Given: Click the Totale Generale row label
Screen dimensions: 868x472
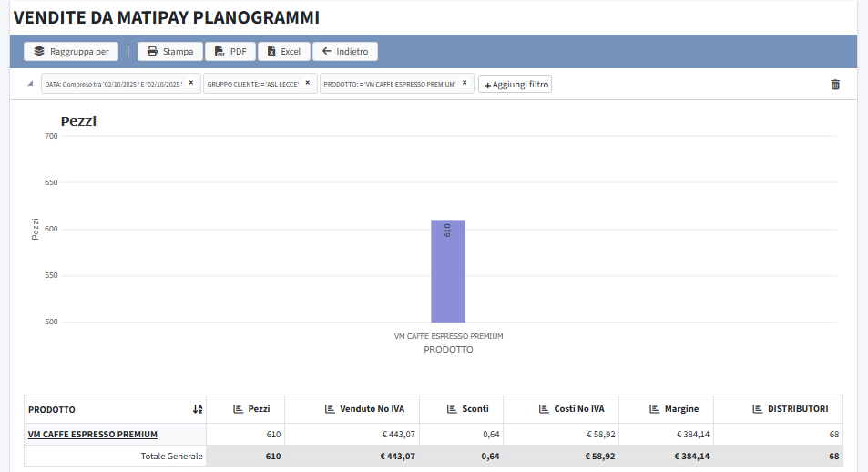Looking at the screenshot, I should pyautogui.click(x=171, y=456).
